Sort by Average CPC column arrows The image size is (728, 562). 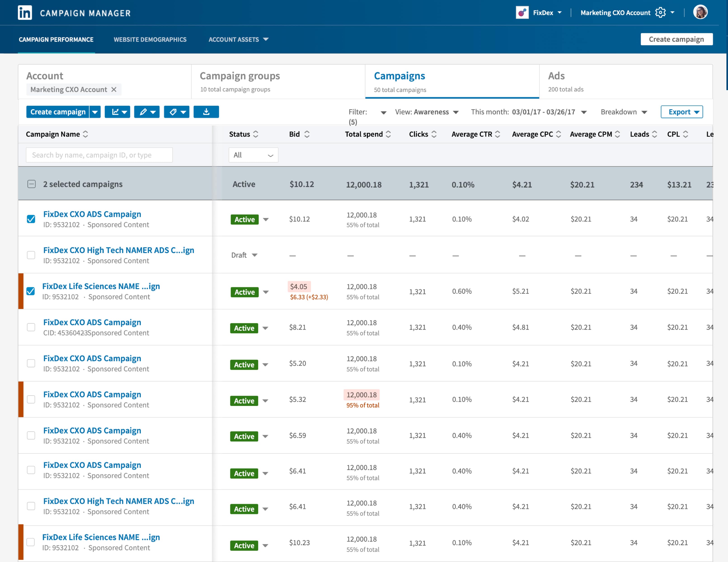pos(559,134)
